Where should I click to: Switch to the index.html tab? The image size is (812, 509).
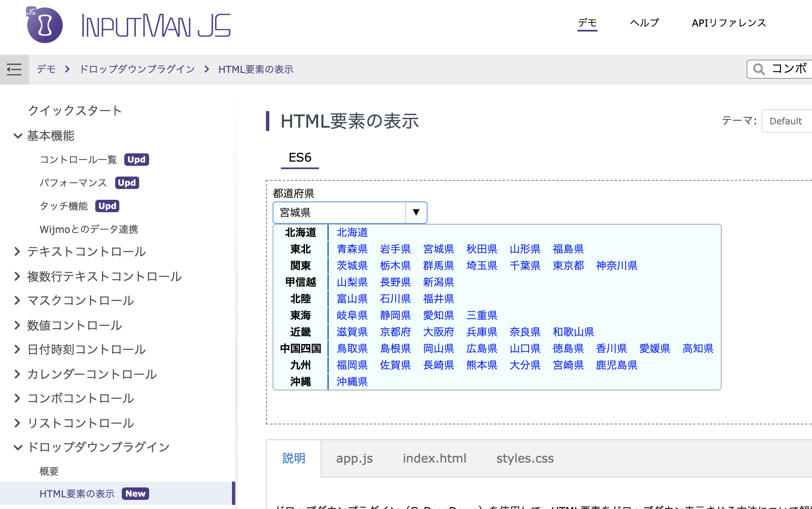[435, 458]
